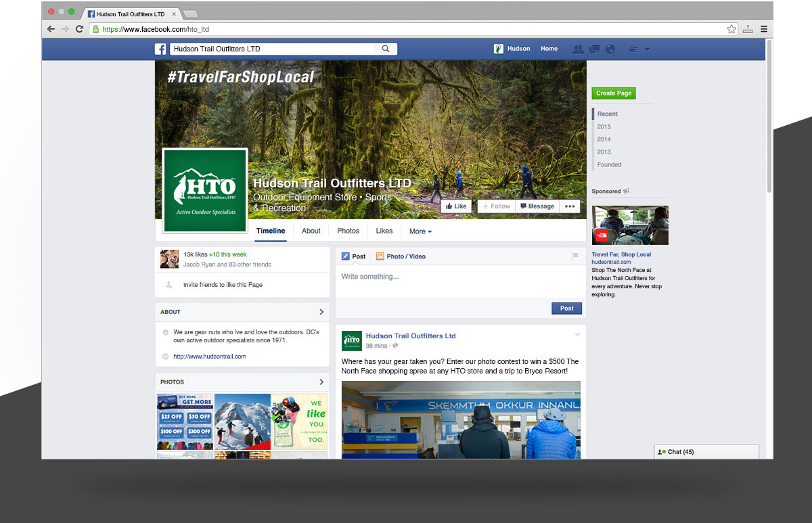Screen dimensions: 812x523
Task: Expand the ABOUT section chevron
Action: click(321, 312)
